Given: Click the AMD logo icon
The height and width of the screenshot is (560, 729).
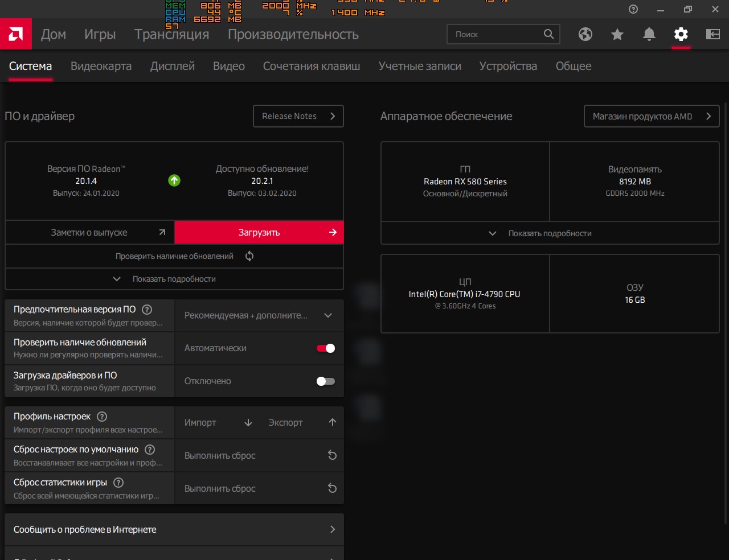Looking at the screenshot, I should click(x=16, y=34).
